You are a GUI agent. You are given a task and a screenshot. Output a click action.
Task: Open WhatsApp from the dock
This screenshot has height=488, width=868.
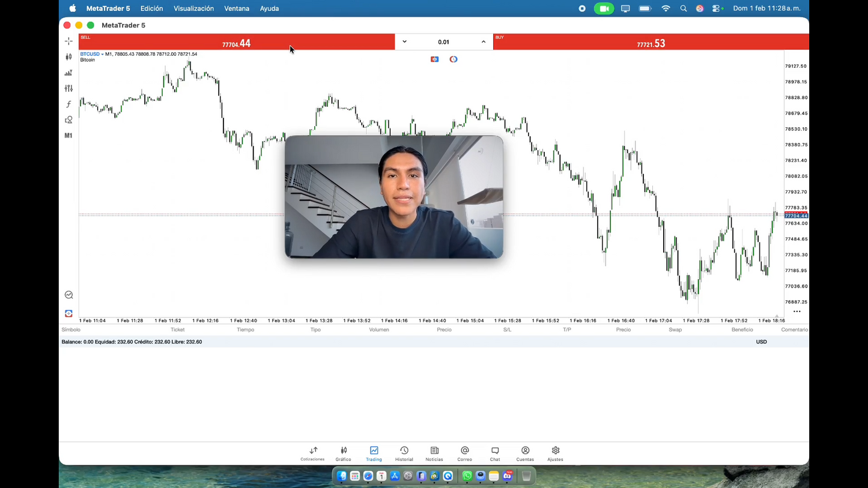[467, 476]
